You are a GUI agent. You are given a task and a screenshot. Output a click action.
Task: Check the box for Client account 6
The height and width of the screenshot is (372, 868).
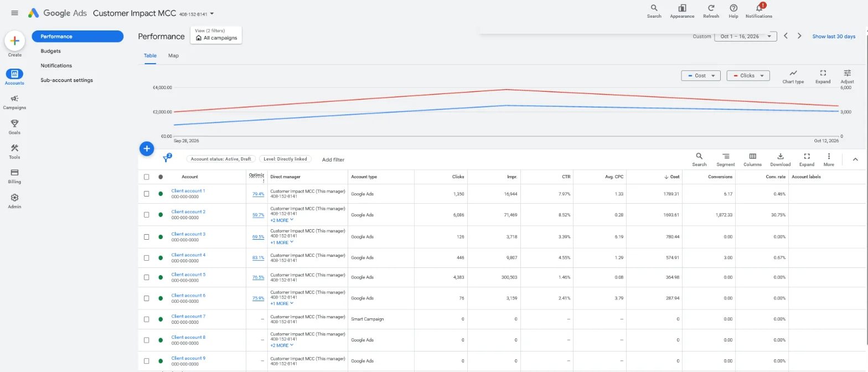tap(146, 298)
